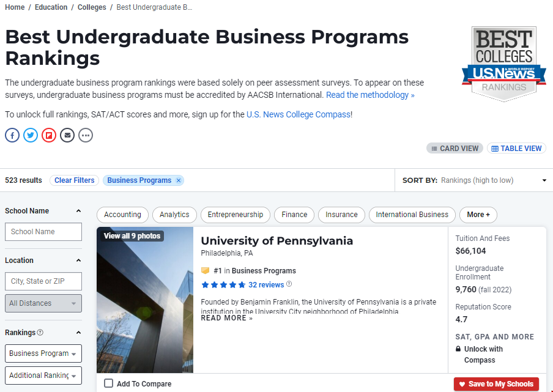
Task: Share the page on Flipboard
Action: [x=49, y=135]
